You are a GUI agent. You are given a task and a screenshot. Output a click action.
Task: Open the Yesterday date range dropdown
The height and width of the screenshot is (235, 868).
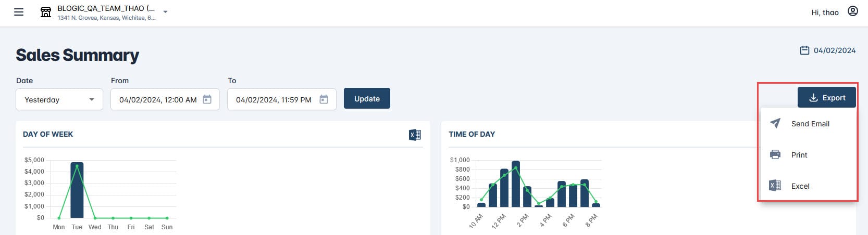coord(59,99)
